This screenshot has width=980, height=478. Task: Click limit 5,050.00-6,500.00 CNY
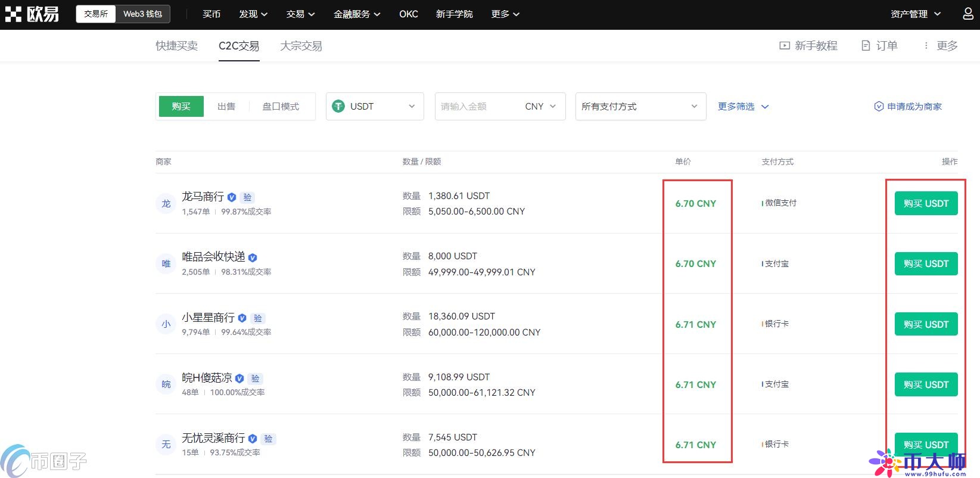pos(477,211)
